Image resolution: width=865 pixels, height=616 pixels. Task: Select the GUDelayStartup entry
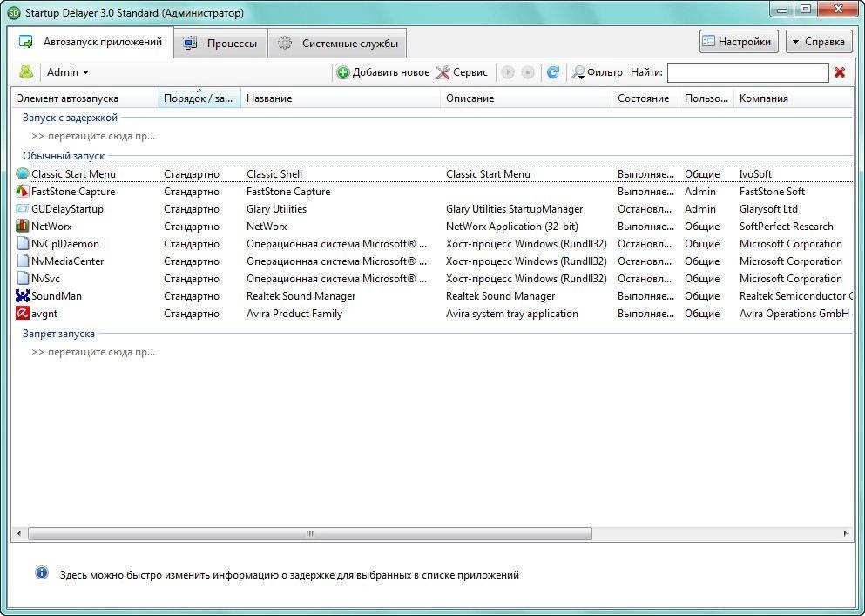click(x=432, y=208)
